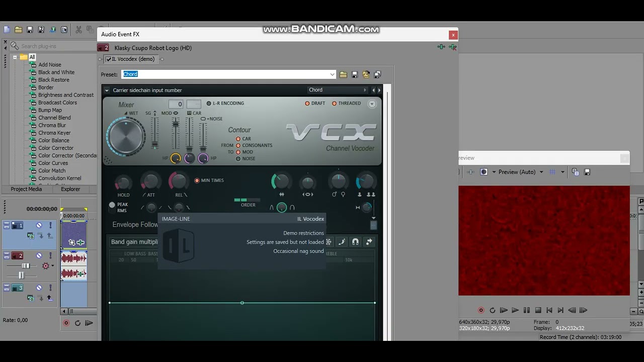Click the Plug-In Chain icon

click(x=441, y=47)
